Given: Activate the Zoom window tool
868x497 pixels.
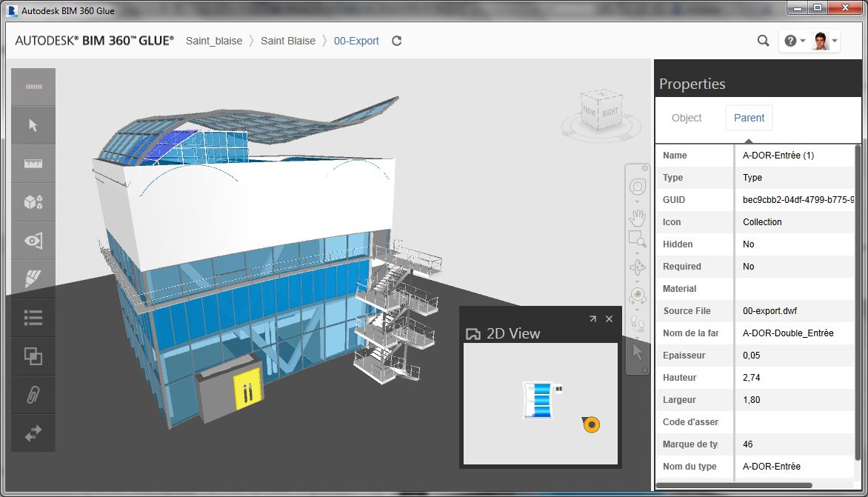Looking at the screenshot, I should (637, 239).
